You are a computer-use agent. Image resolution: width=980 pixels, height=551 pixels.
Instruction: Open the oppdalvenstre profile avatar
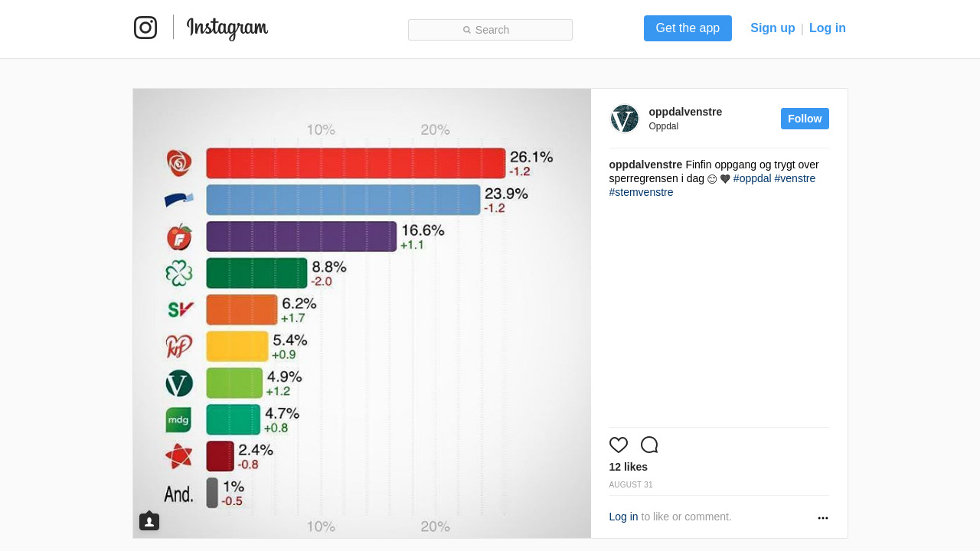(x=625, y=119)
